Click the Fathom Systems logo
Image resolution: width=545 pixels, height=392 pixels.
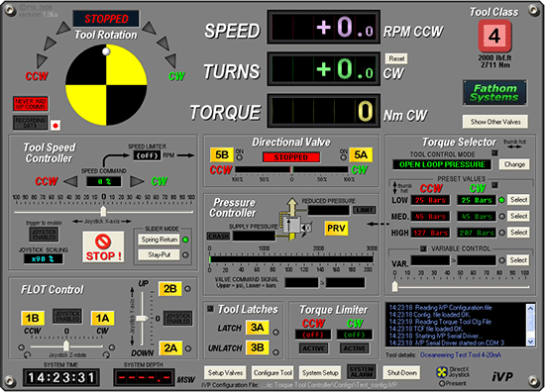(x=494, y=93)
